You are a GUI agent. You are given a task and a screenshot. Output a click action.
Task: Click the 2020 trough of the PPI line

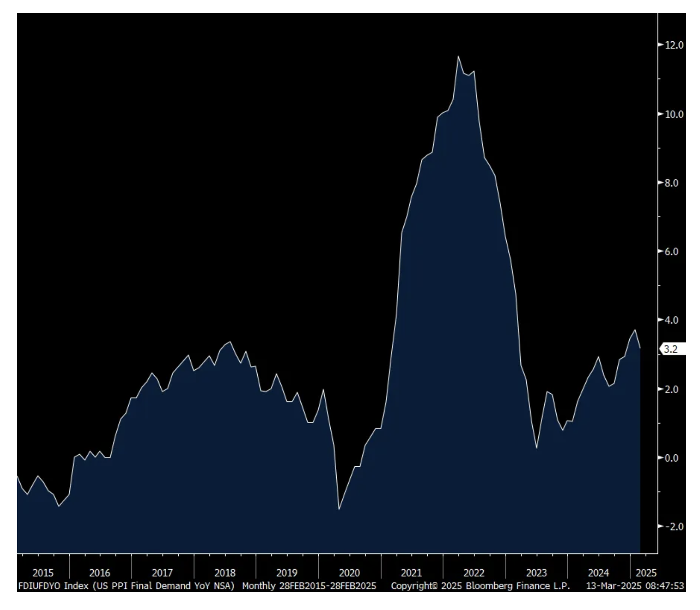tap(339, 509)
